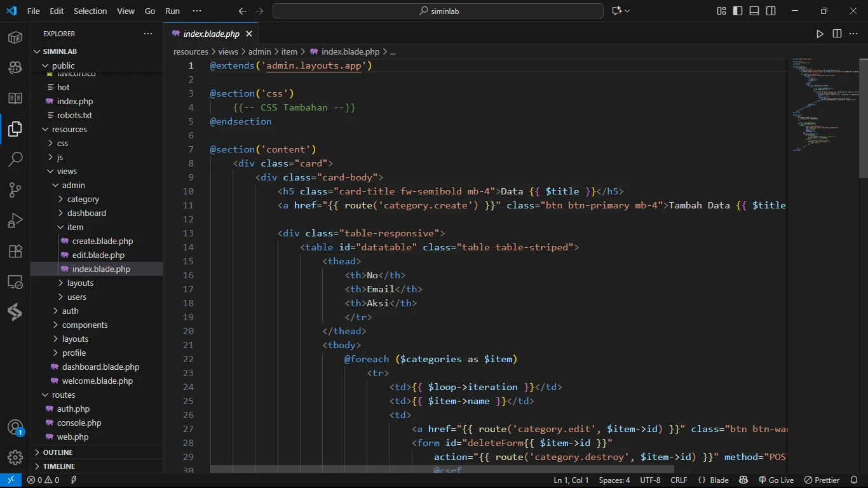Expand the OUTLINE section
Image resolution: width=868 pixels, height=488 pixels.
(58, 452)
